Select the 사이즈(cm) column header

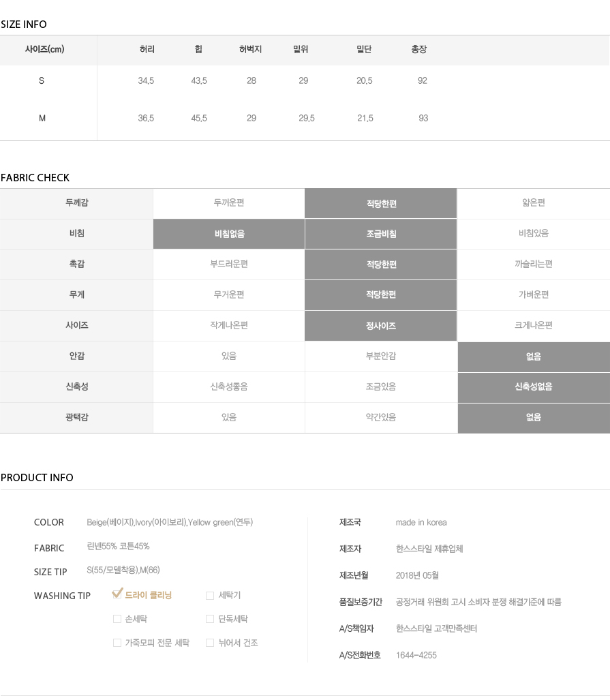(x=45, y=49)
